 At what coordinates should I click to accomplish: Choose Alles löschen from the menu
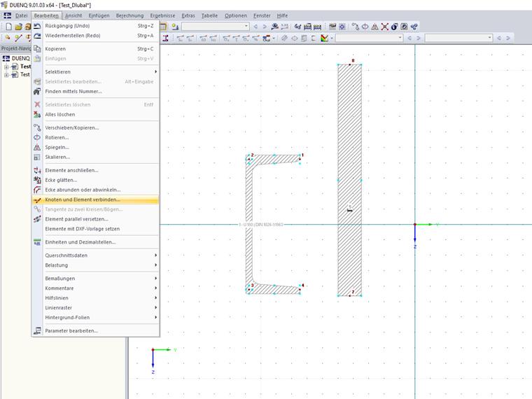95,115
